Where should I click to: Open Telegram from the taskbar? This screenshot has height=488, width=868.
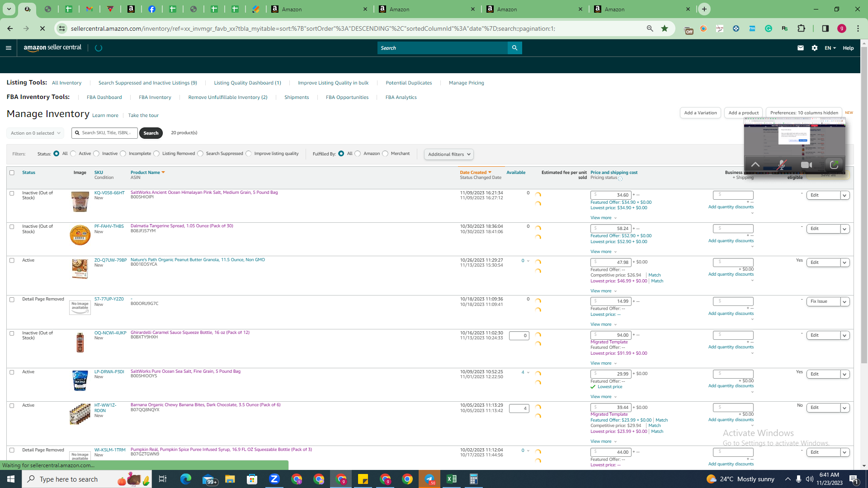point(429,479)
